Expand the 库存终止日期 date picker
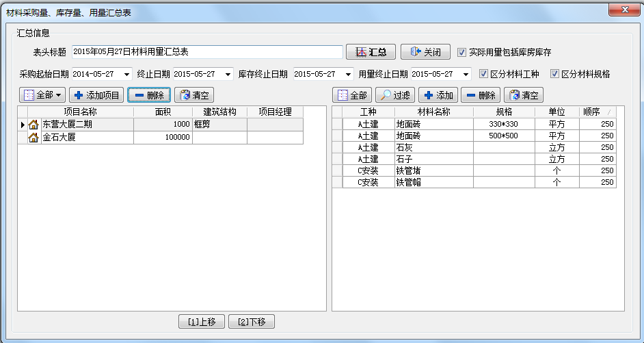This screenshot has width=644, height=343. 349,74
